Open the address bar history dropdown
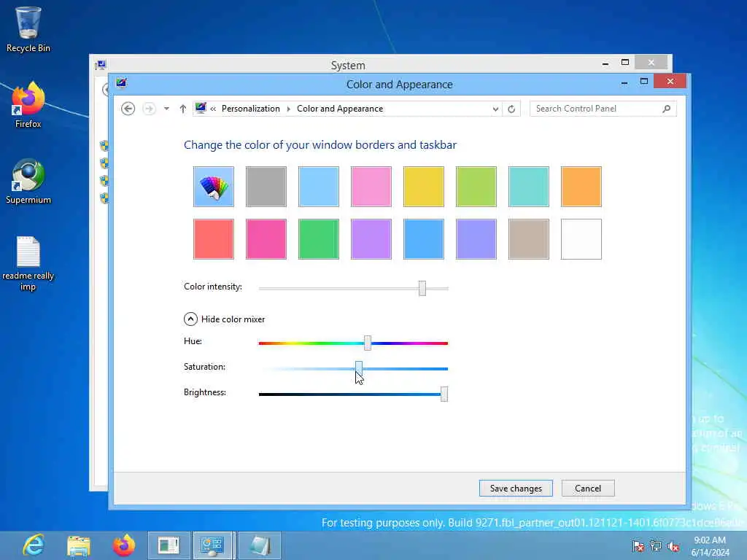 (x=495, y=109)
